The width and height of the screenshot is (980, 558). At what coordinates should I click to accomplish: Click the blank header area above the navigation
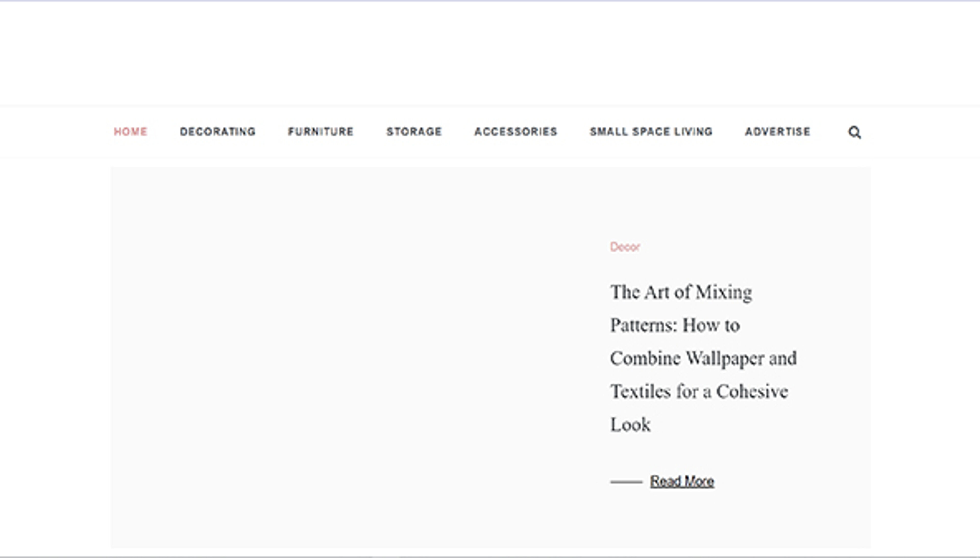(489, 54)
